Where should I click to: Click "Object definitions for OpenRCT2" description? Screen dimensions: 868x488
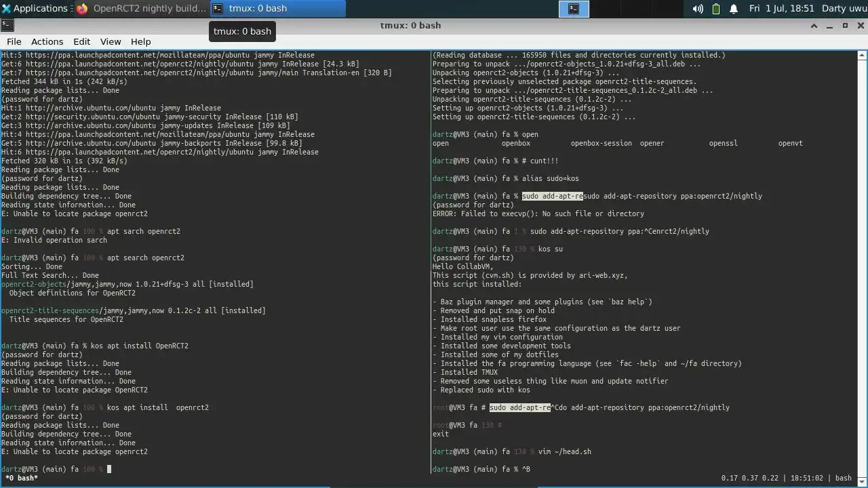coord(73,293)
